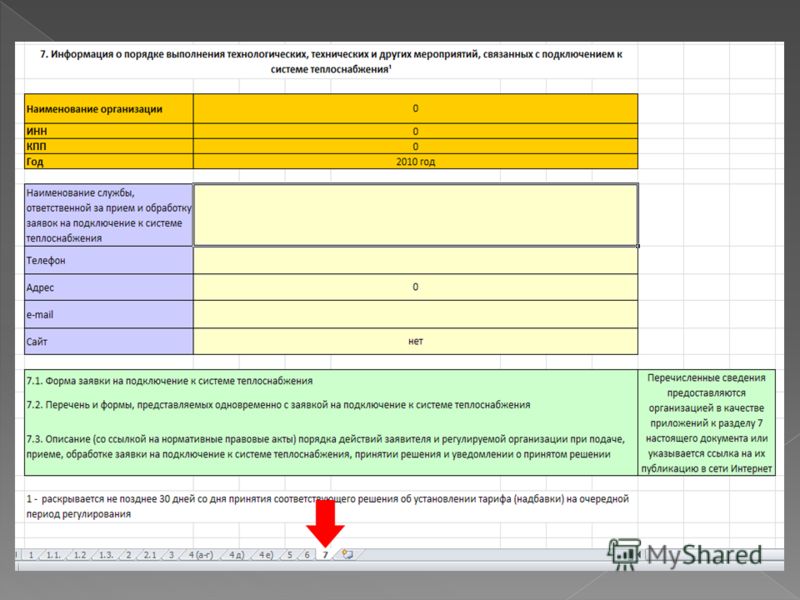Click the КПП value cell
This screenshot has width=800, height=600.
tap(415, 146)
